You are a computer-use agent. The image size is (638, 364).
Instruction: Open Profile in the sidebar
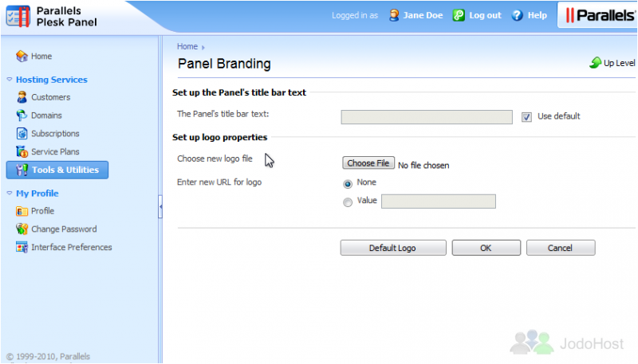tap(43, 211)
